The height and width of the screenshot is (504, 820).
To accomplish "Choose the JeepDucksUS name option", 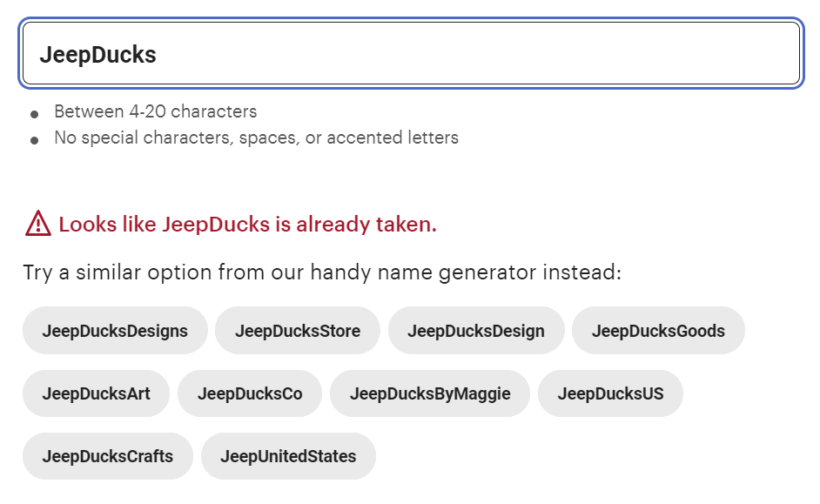I will (x=610, y=393).
